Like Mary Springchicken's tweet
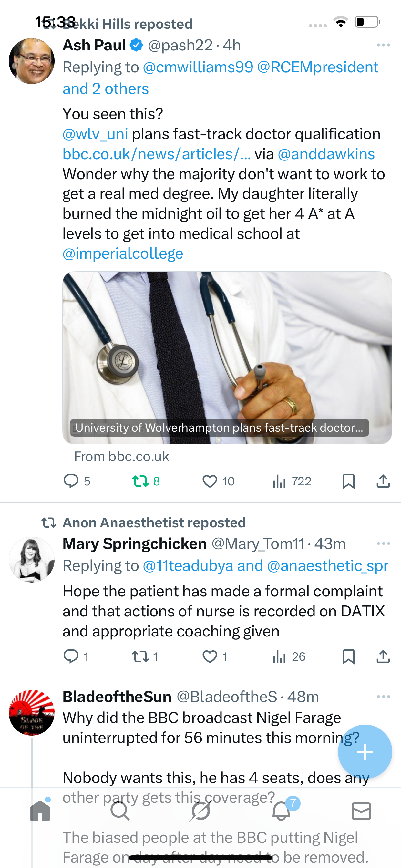Viewport: 401px width, 868px height. click(210, 656)
